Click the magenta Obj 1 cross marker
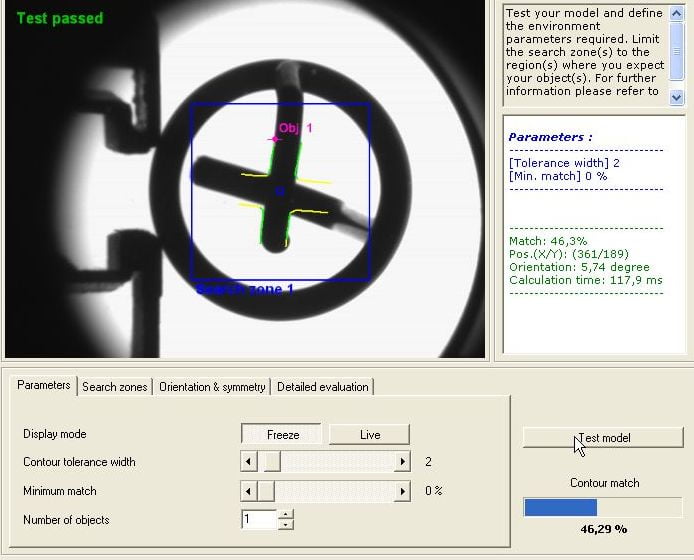694x560 pixels. 274,139
